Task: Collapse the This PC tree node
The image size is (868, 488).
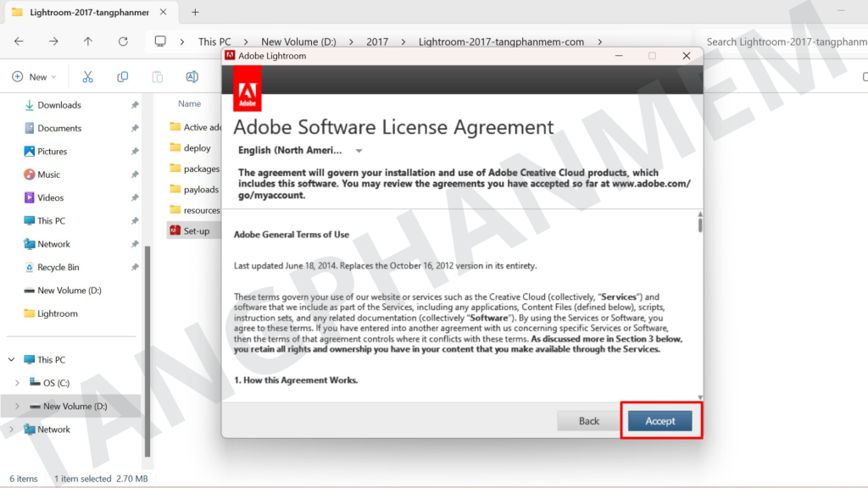Action: tap(11, 360)
